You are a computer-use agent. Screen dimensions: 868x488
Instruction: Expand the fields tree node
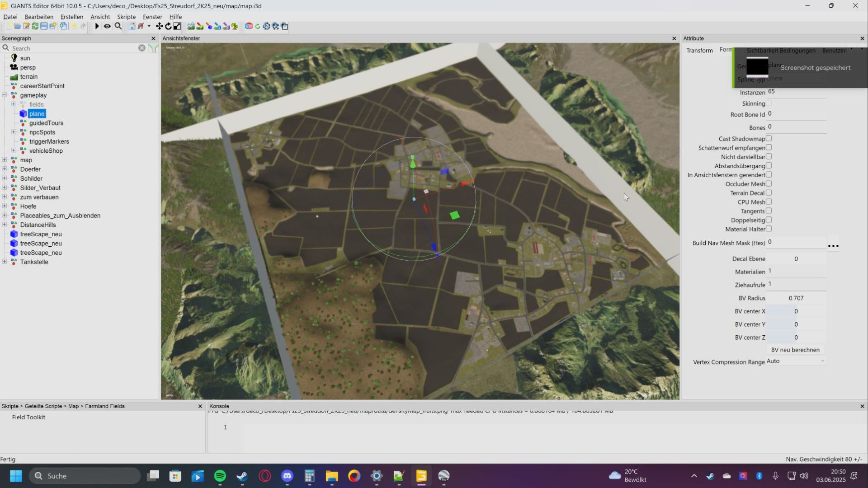coord(14,104)
